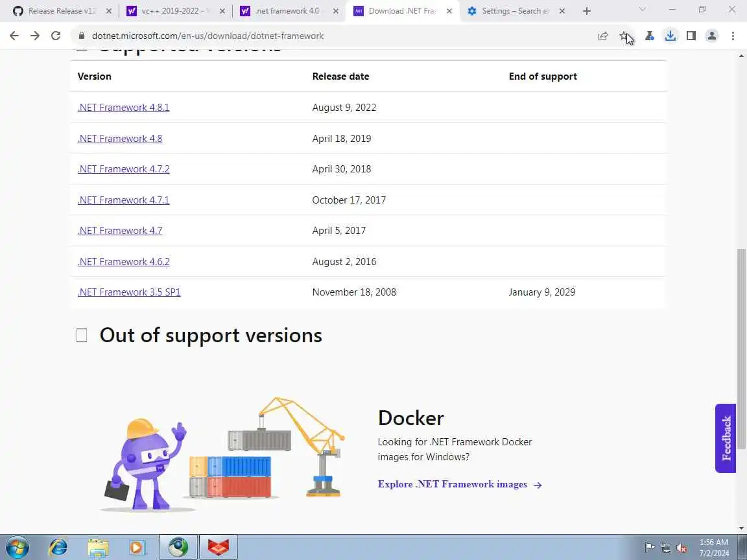Show browser downloads

[670, 36]
